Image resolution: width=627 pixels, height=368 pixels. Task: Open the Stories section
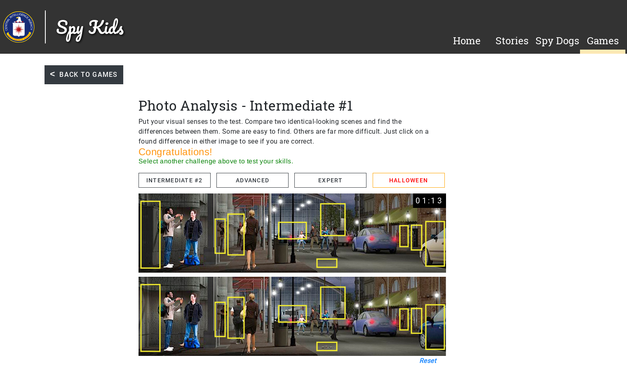tap(511, 41)
